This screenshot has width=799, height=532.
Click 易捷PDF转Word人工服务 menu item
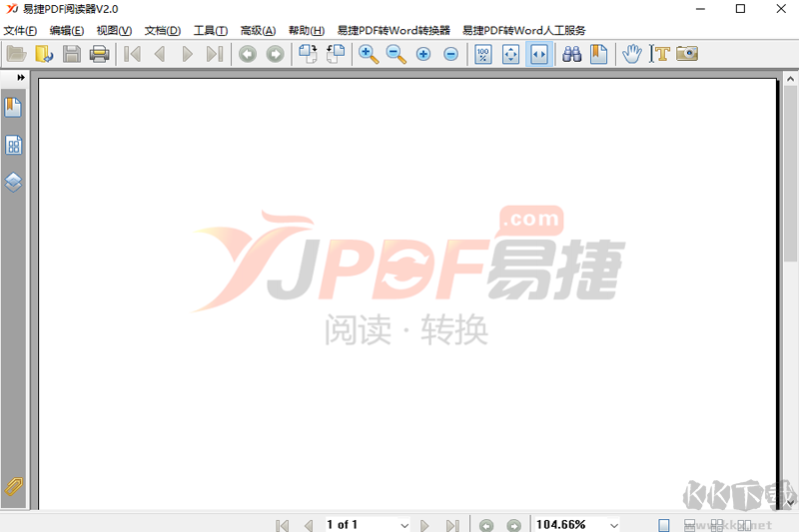523,31
